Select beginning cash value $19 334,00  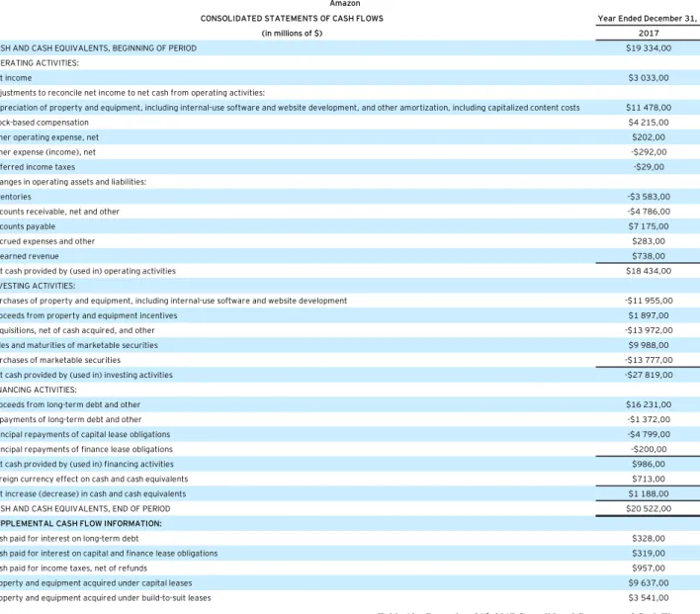(649, 47)
